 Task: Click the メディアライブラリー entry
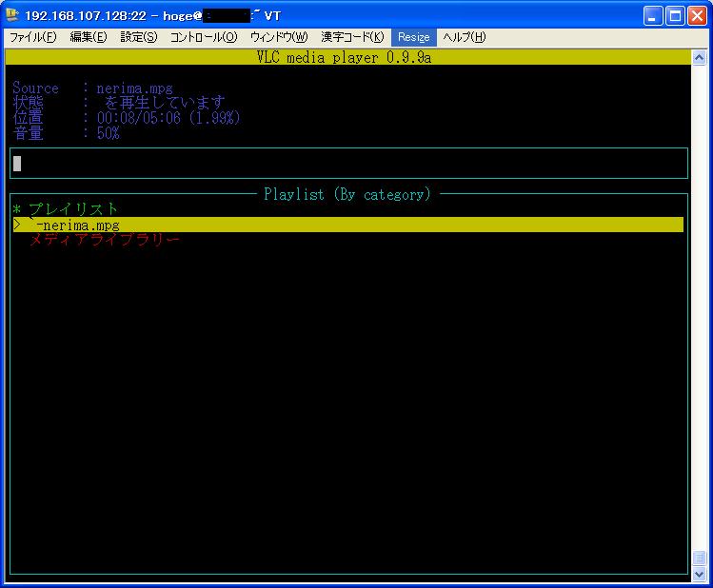[104, 240]
